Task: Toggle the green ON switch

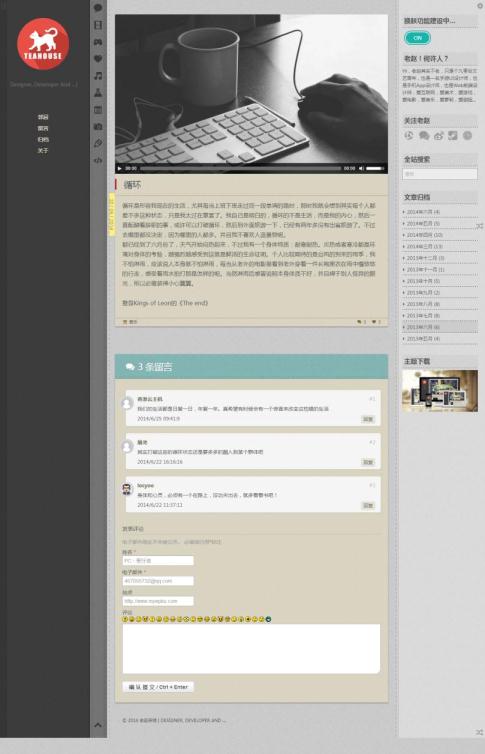Action: point(417,38)
